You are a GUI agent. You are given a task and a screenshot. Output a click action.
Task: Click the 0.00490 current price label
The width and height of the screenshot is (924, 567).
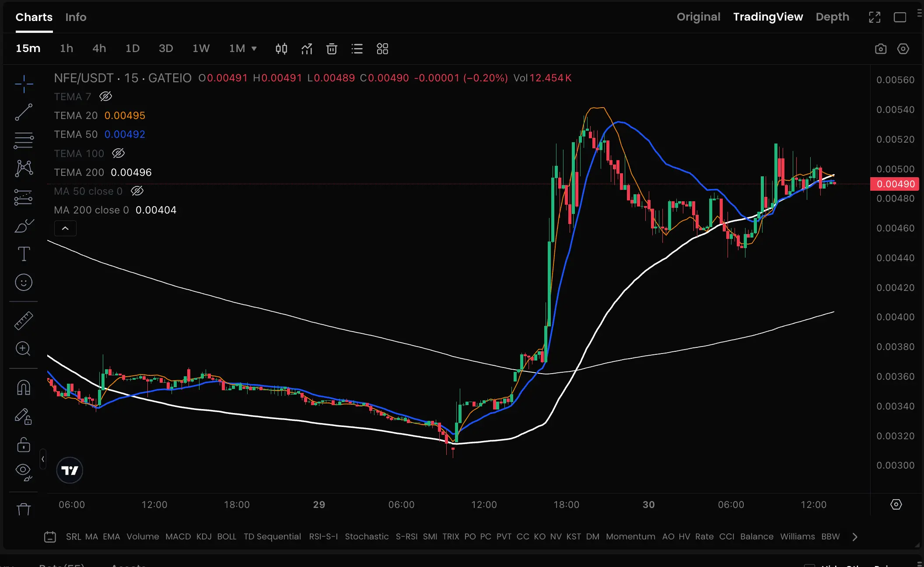pyautogui.click(x=895, y=184)
